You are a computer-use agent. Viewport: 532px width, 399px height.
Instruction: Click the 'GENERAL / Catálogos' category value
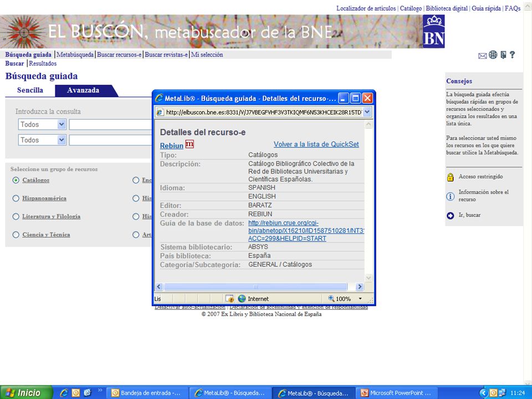tap(280, 264)
